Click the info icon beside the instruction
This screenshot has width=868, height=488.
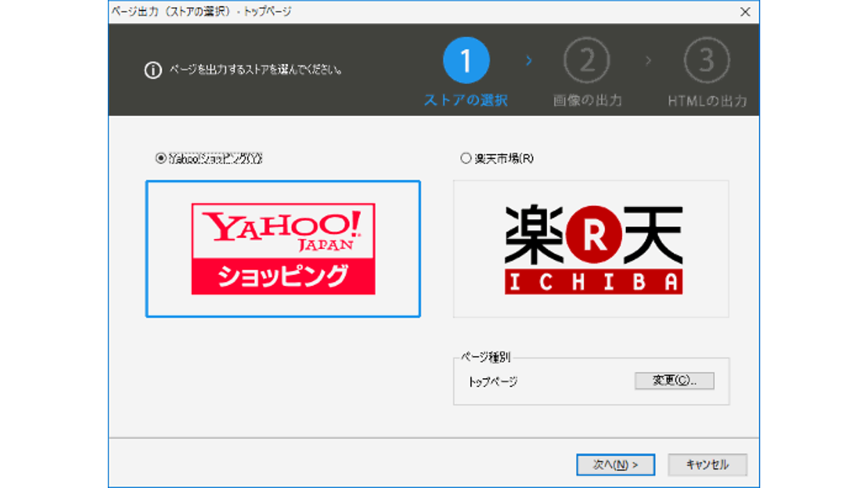pyautogui.click(x=152, y=70)
